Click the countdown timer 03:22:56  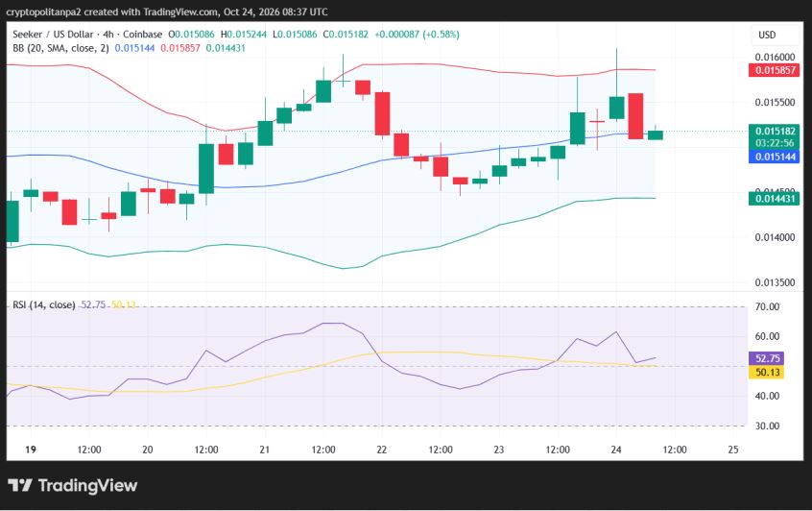coord(775,143)
